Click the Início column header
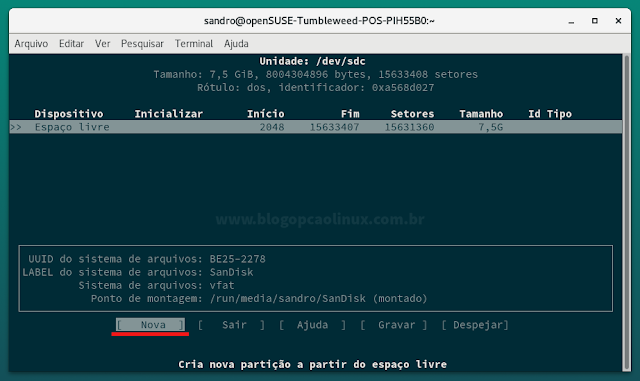Screen dimensions: 640x381 click(x=266, y=114)
